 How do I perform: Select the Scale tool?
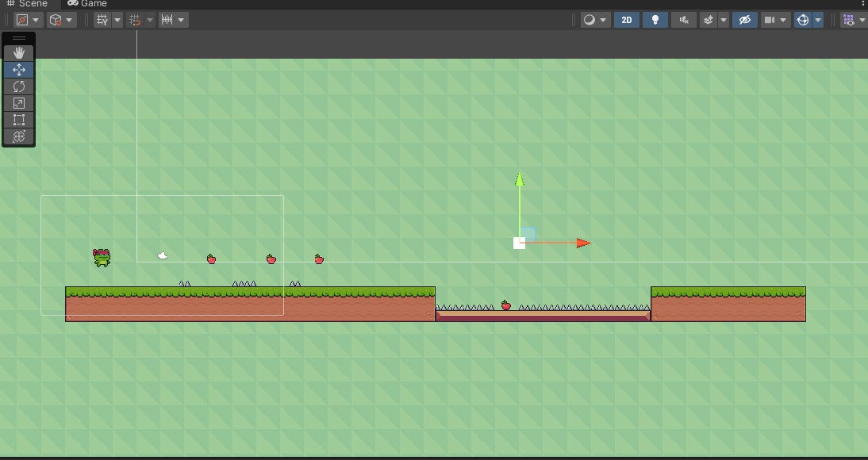pos(19,103)
